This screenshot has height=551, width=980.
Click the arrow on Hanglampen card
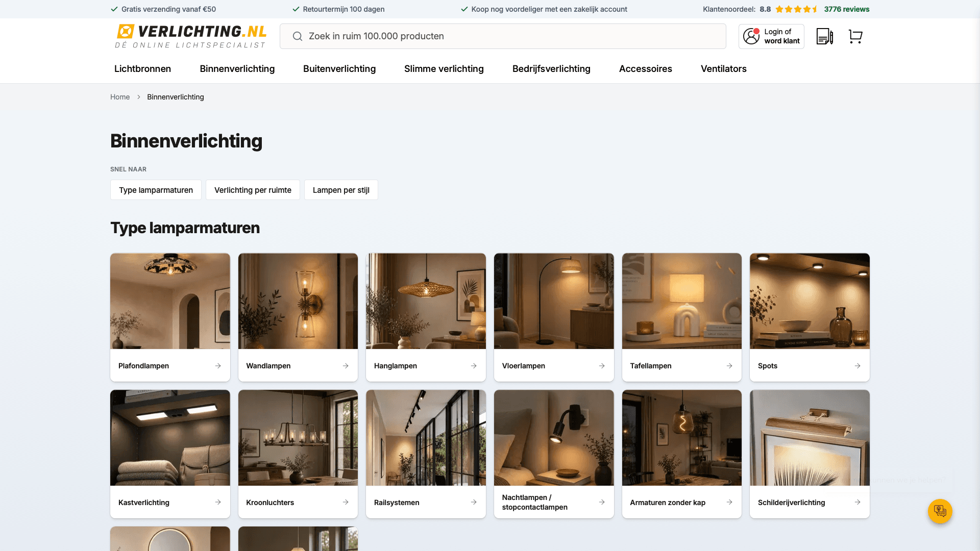(474, 366)
